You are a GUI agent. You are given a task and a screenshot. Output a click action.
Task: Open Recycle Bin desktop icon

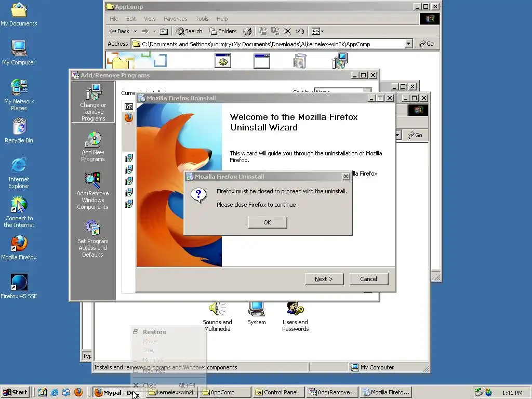pos(19,130)
